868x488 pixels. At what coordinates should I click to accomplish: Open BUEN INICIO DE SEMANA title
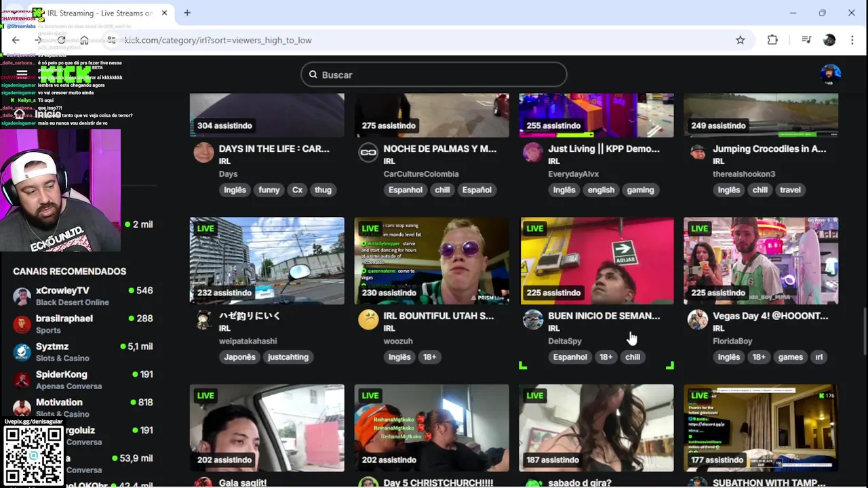tap(604, 316)
